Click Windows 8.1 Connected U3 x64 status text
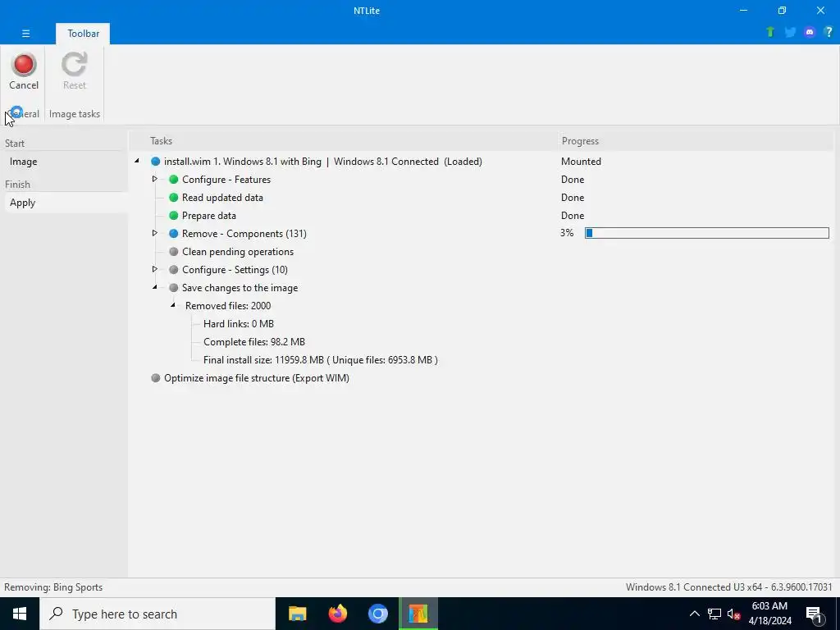This screenshot has height=630, width=840. click(x=728, y=587)
